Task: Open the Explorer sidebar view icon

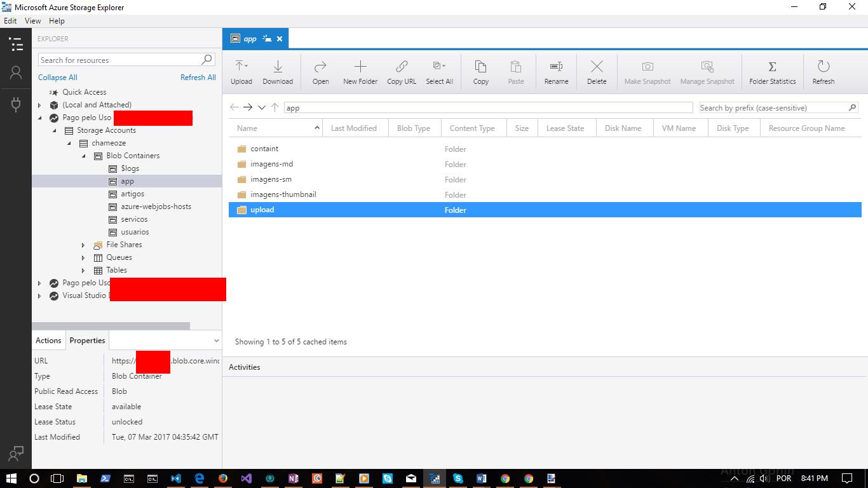Action: point(16,44)
